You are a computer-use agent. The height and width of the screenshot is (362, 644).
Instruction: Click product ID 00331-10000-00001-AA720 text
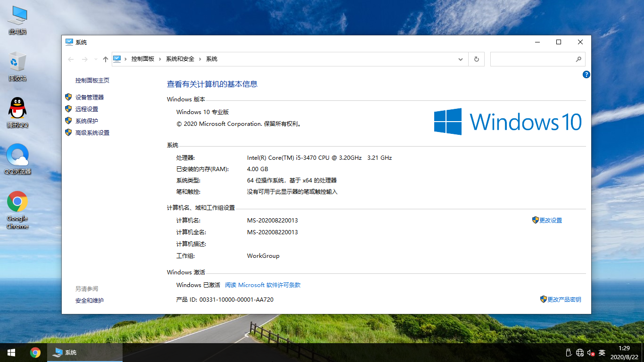tap(236, 299)
